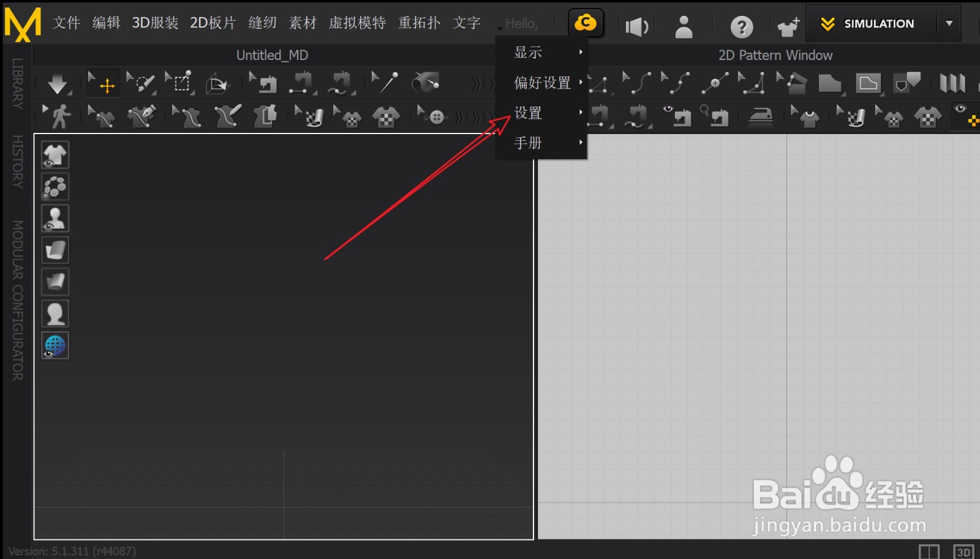
Task: Open the megaphone announcements icon
Action: pos(637,26)
